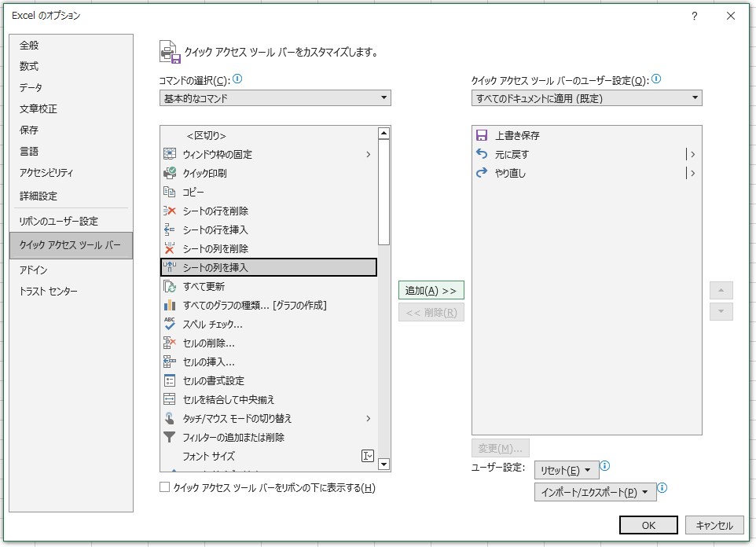The image size is (756, 547).
Task: Click the シートの列を挿入 icon
Action: pos(170,267)
